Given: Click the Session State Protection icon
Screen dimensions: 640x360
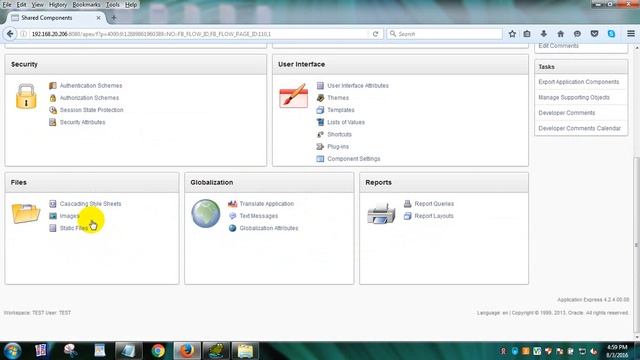Looking at the screenshot, I should coord(53,110).
